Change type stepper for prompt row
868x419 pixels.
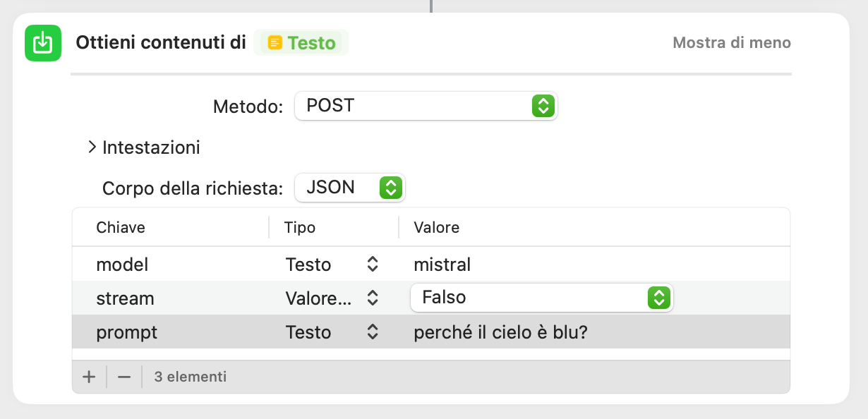click(373, 332)
